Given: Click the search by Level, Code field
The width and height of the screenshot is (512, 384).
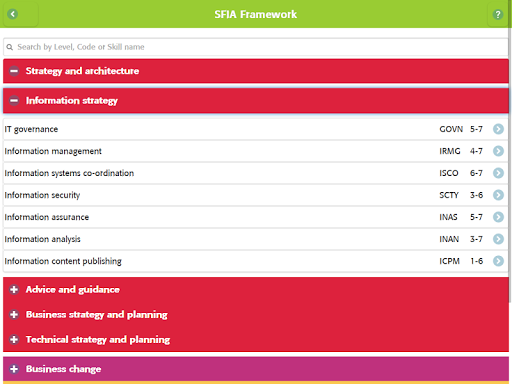Looking at the screenshot, I should (x=256, y=47).
